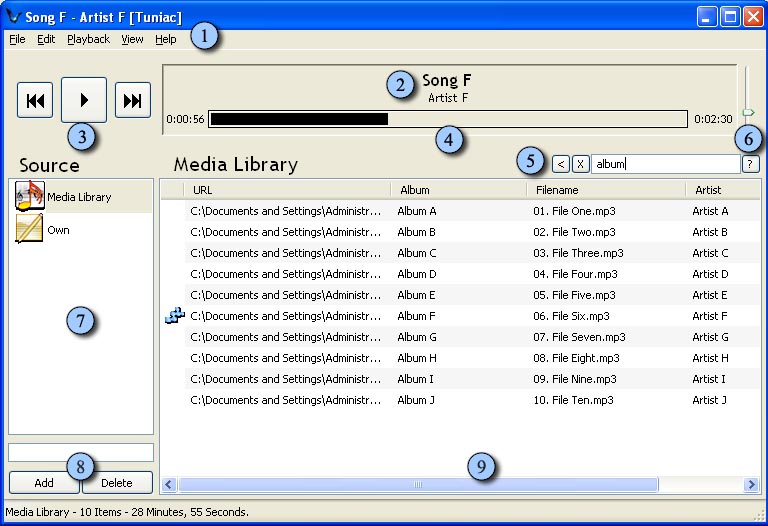The image size is (768, 526).
Task: Click the search text field containing album
Action: coord(665,164)
